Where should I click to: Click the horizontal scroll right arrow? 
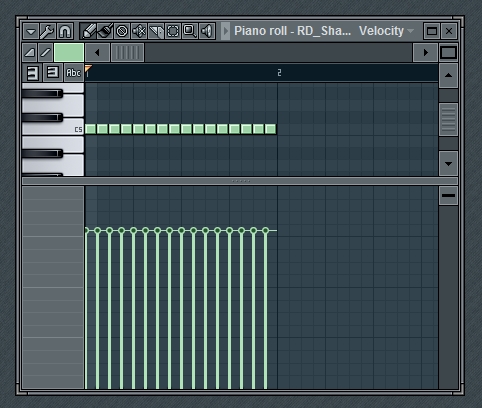click(x=425, y=52)
